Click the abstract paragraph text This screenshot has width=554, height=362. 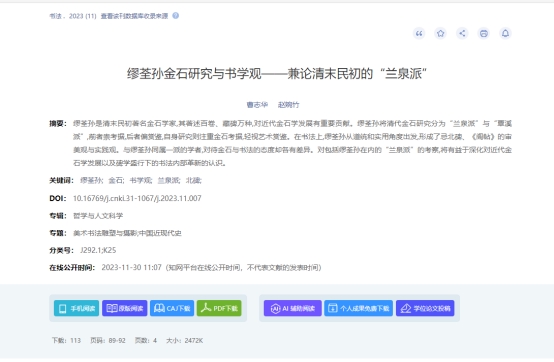pos(292,143)
